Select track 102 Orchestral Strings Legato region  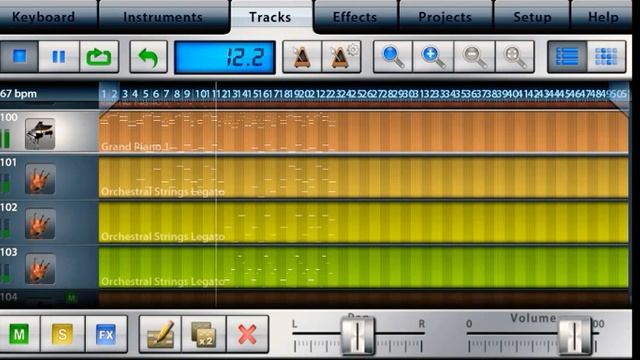[x=363, y=222]
